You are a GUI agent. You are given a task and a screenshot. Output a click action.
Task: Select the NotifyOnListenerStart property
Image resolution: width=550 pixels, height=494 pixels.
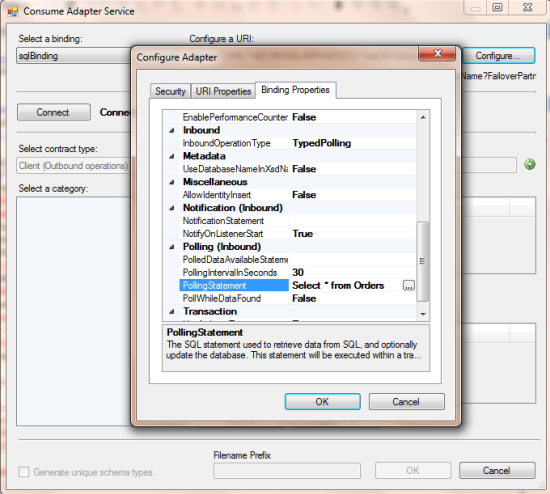click(x=234, y=234)
